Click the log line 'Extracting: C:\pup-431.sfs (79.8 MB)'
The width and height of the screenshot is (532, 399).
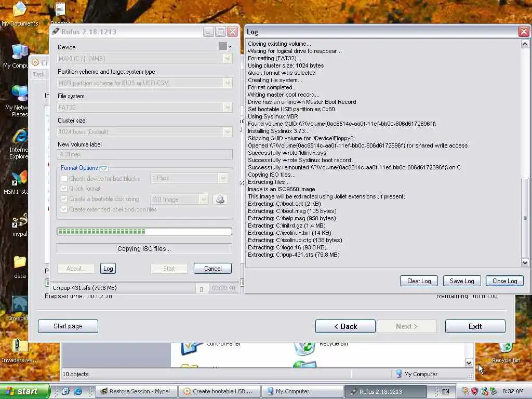294,255
